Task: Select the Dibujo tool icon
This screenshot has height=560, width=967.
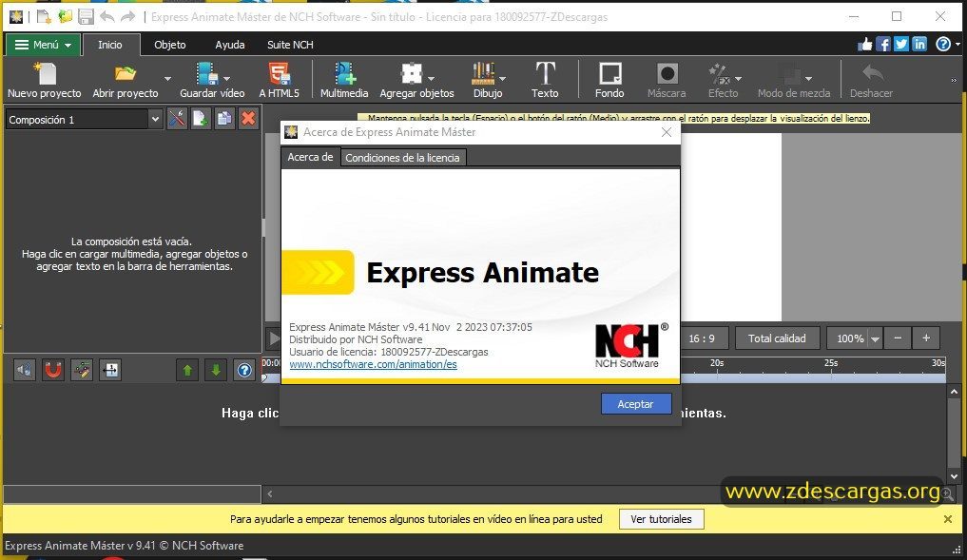Action: coord(483,73)
